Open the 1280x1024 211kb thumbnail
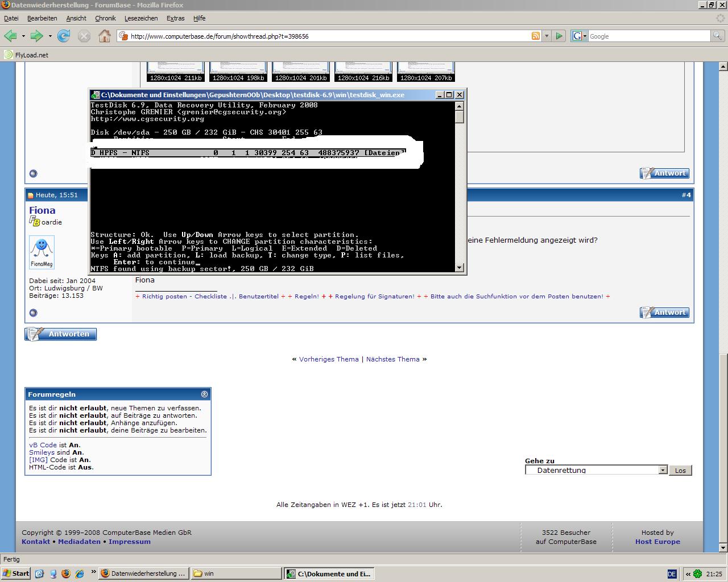 (176, 72)
